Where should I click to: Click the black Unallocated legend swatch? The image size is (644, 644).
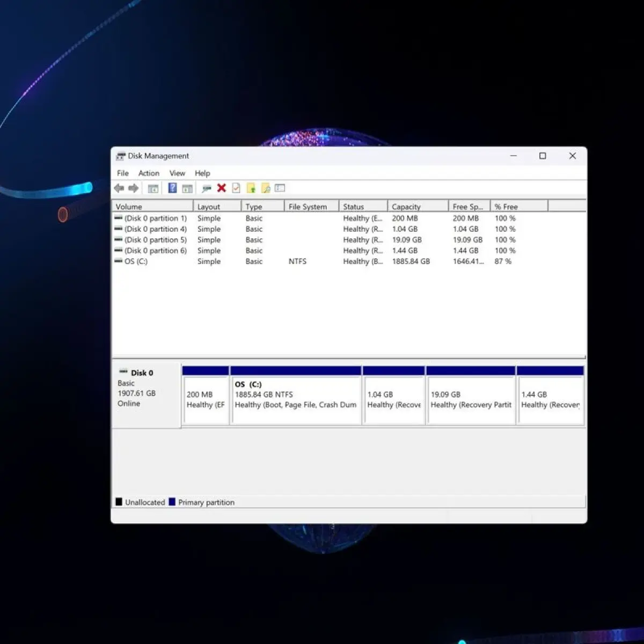[119, 502]
